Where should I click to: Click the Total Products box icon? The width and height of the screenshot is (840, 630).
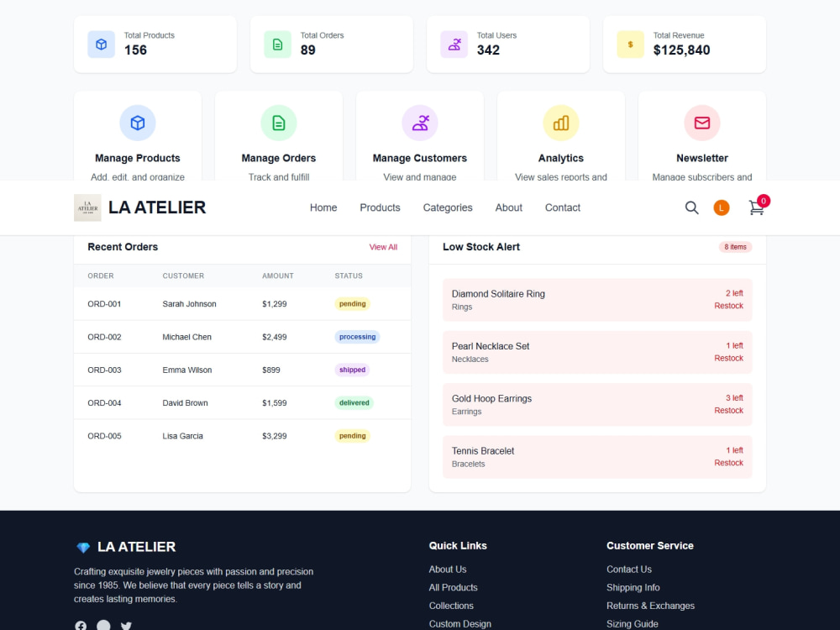pos(102,45)
